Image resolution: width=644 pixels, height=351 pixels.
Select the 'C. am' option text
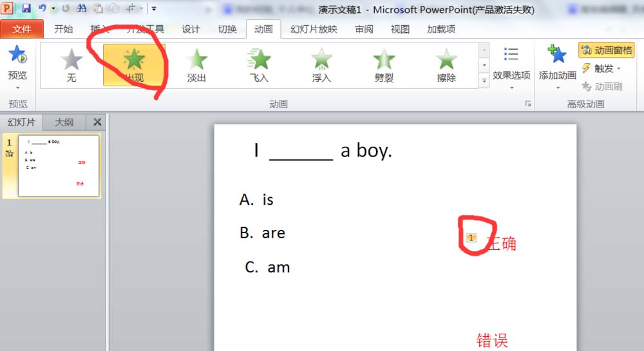point(267,267)
